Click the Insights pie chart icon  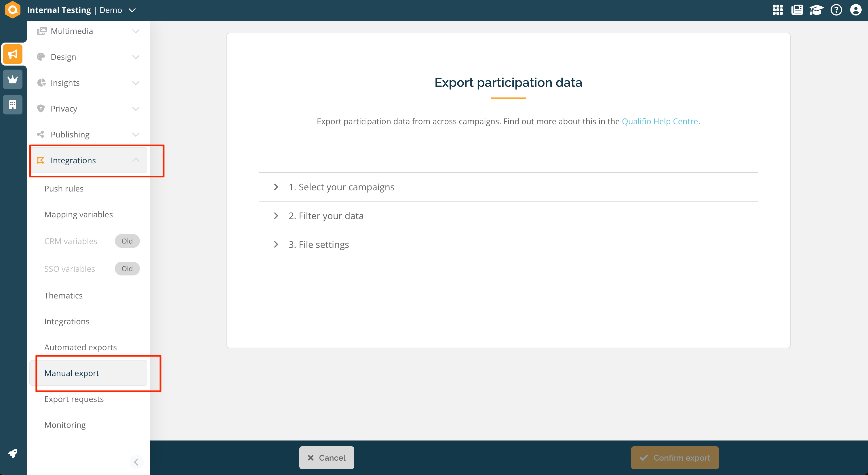tap(41, 83)
